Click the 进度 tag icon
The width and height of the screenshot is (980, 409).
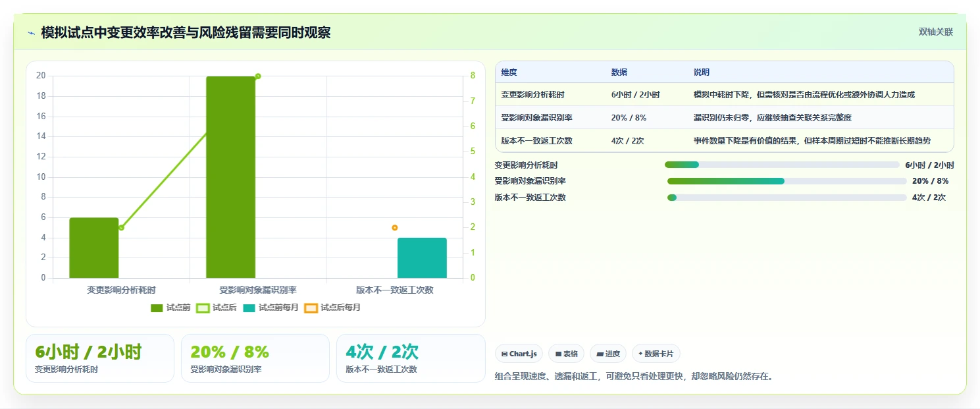pyautogui.click(x=600, y=354)
